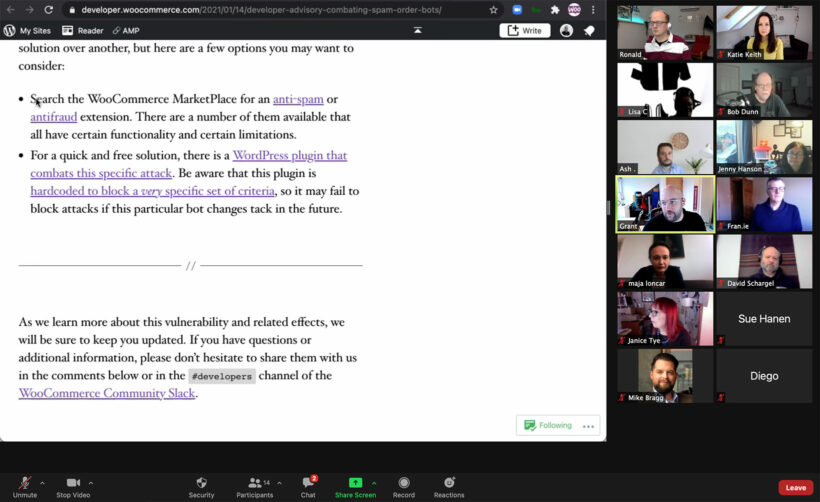Open Security options in Zoom toolbar
This screenshot has width=820, height=502.
201,484
